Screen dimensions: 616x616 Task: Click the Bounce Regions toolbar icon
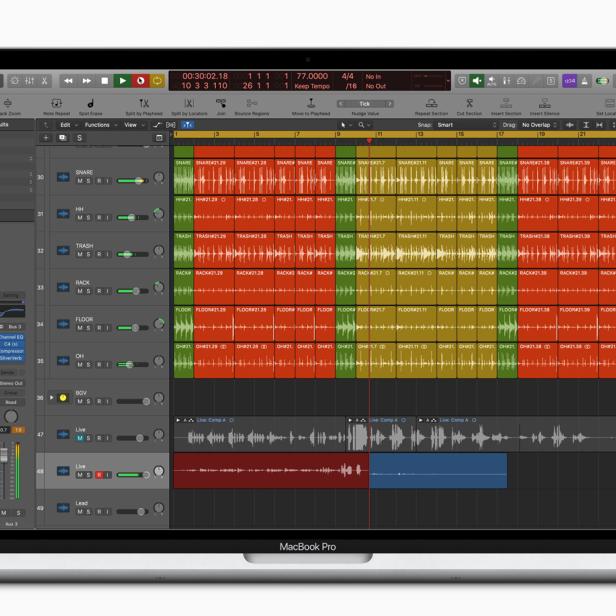point(252,103)
